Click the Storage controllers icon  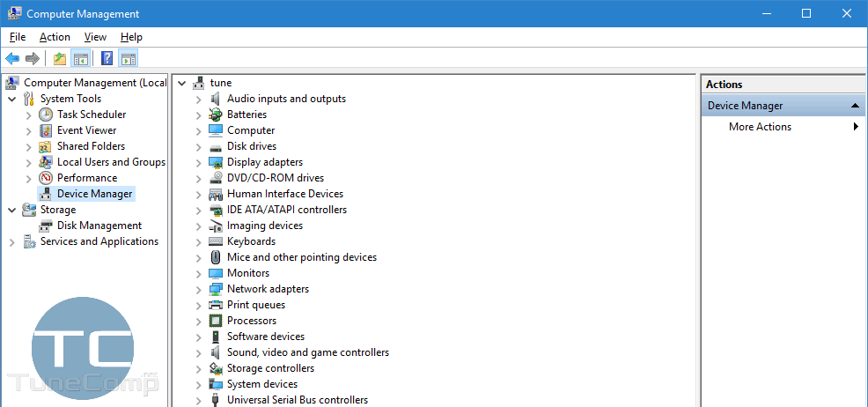[216, 368]
